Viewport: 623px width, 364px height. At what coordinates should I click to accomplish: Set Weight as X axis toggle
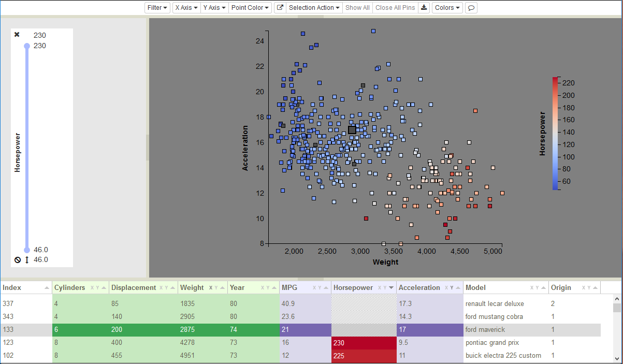[x=210, y=288]
